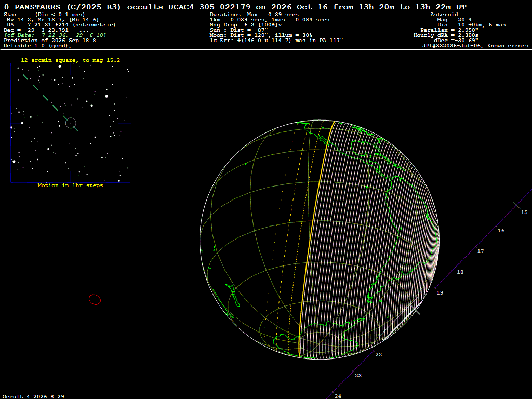The height and width of the screenshot is (399, 532).
Task: Click the green dashed motion path line
Action: [x=50, y=102]
